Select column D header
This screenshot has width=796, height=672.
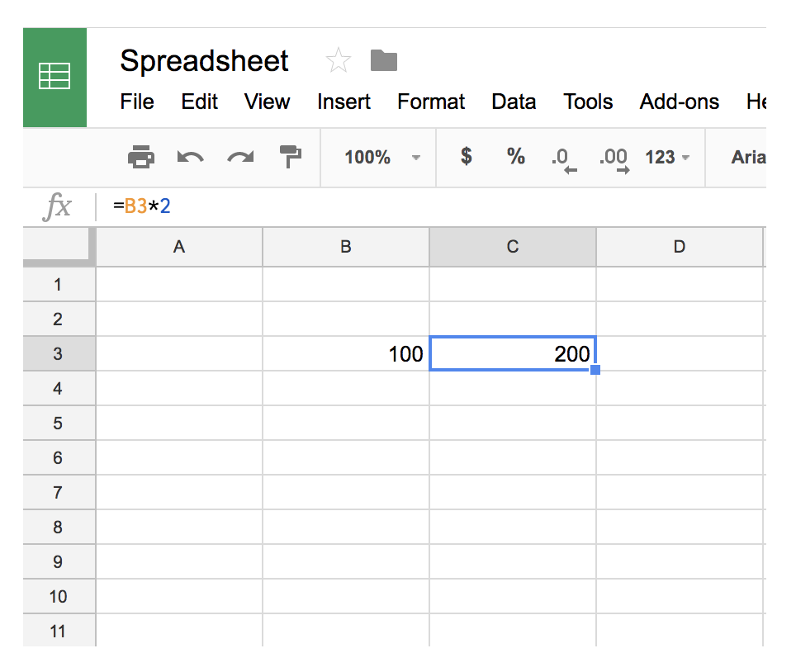coord(679,247)
